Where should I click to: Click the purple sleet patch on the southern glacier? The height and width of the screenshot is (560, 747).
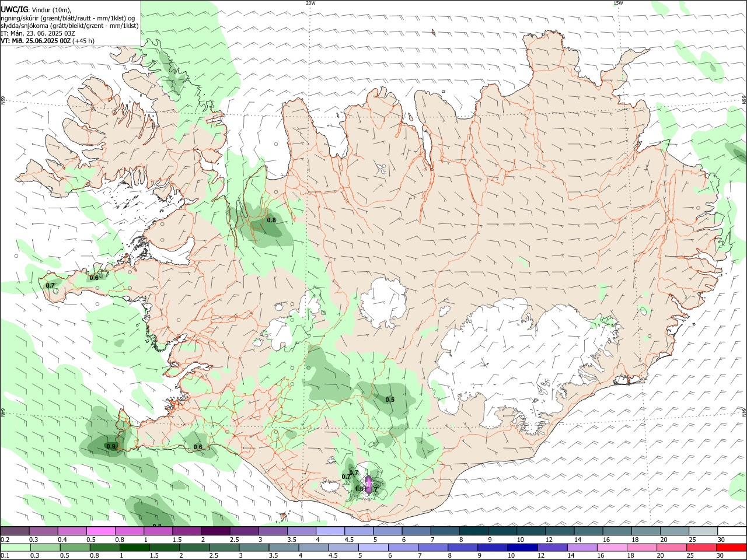368,485
